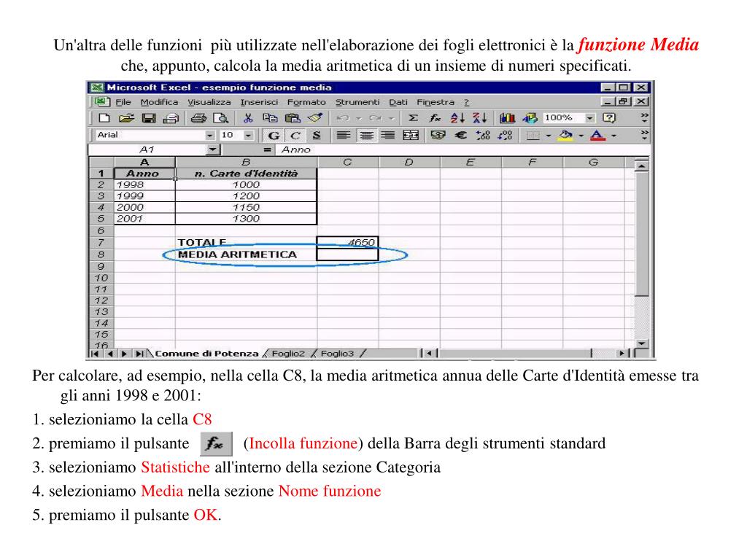
Task: Open Print Preview icon
Action: [x=220, y=118]
